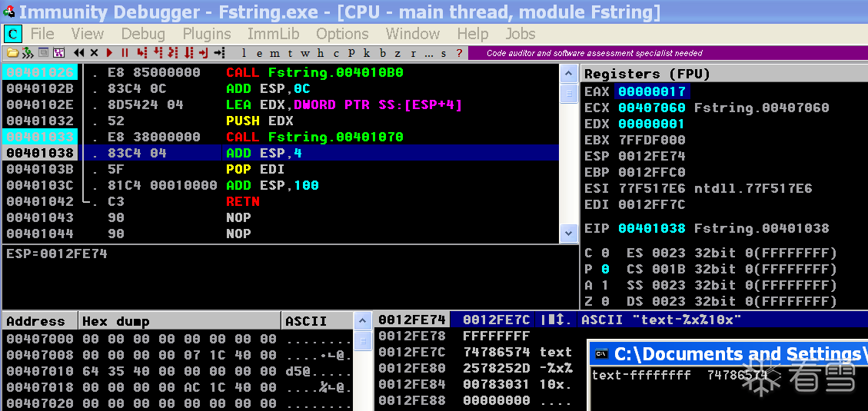868x411 pixels.
Task: Show Breakpoints via 'b' button
Action: pyautogui.click(x=383, y=53)
